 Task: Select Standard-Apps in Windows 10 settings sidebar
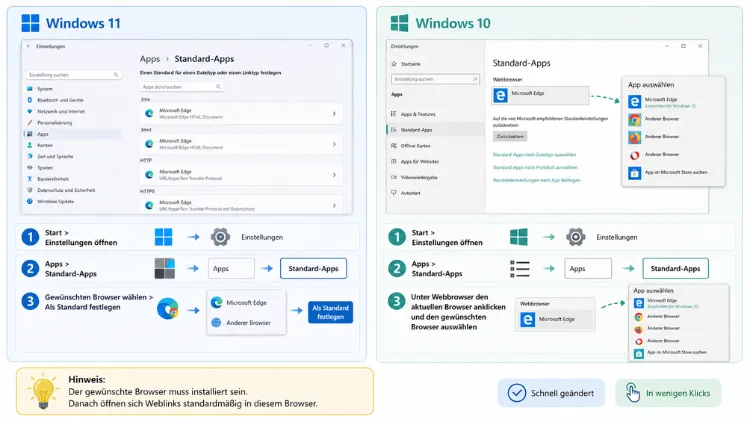pyautogui.click(x=435, y=130)
